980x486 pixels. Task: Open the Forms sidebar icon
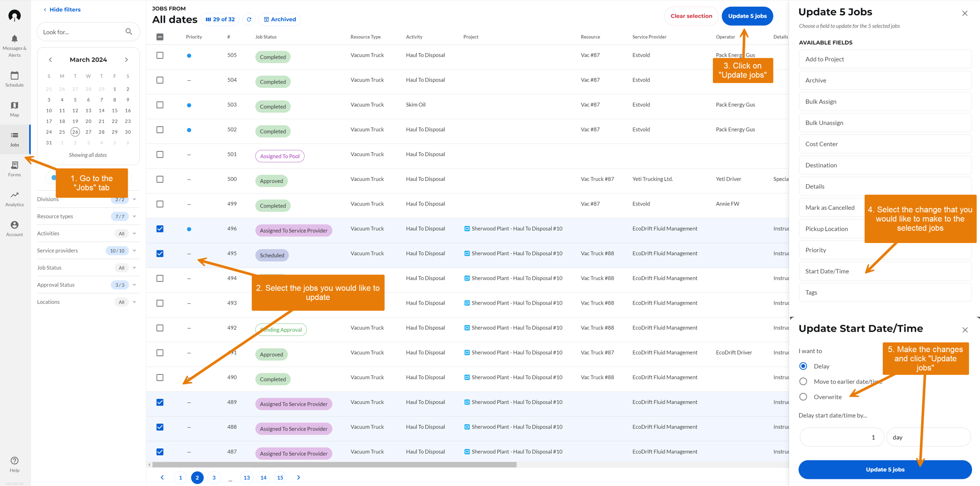point(15,165)
